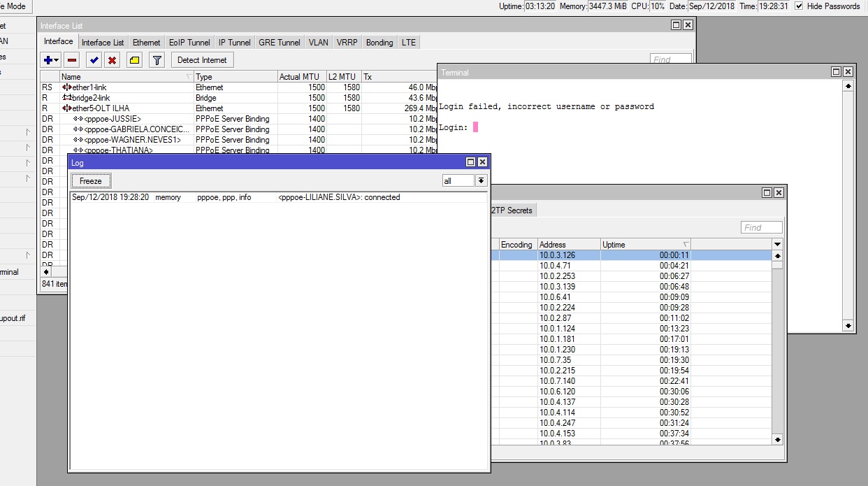Select the bridge2-link interface row

[90, 98]
